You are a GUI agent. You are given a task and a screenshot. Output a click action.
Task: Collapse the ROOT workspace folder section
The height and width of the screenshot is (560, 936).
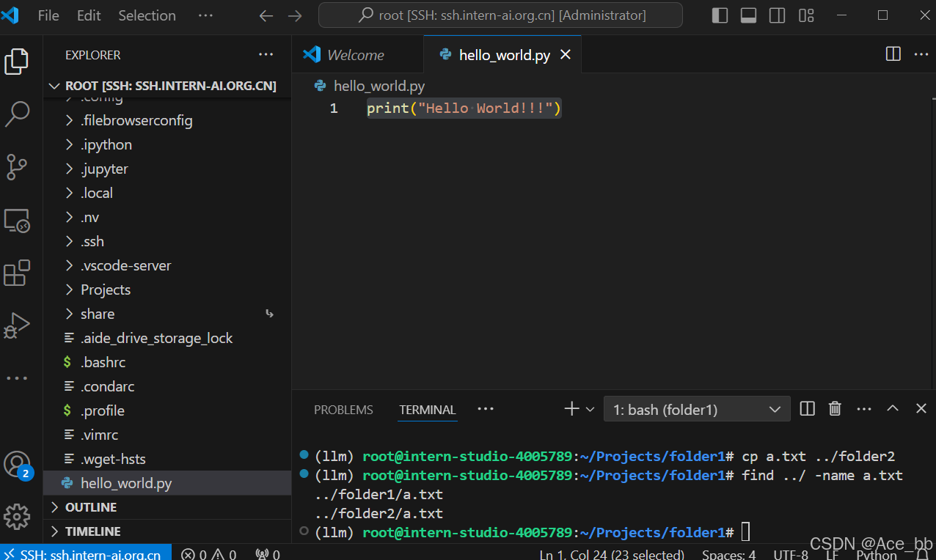167,86
